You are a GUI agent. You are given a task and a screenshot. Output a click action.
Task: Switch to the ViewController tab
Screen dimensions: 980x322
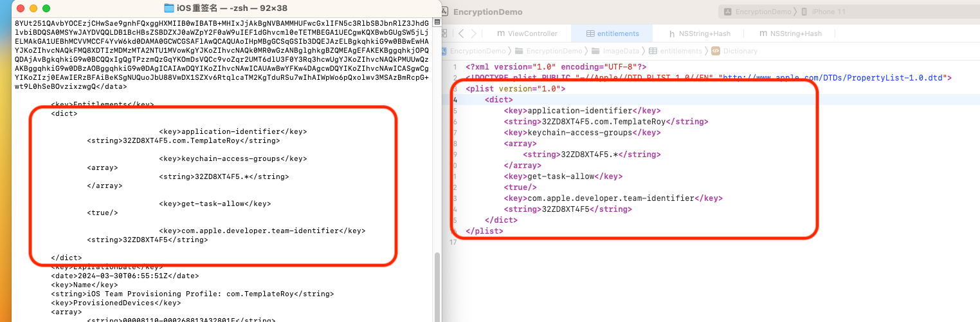[527, 33]
